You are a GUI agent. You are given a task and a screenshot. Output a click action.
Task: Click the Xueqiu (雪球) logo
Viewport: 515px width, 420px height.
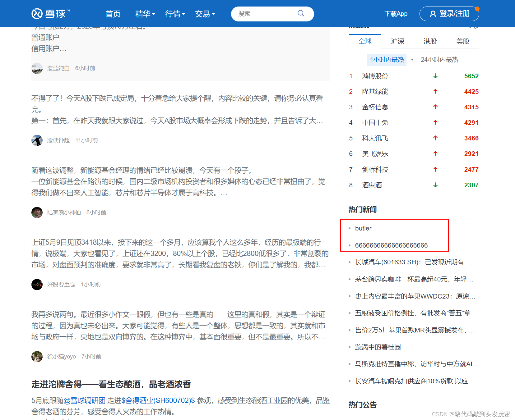point(50,14)
